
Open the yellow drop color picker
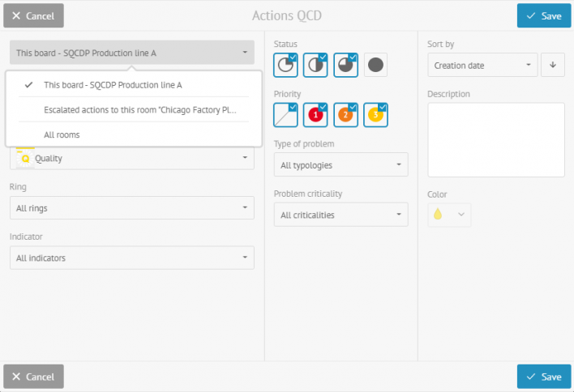pyautogui.click(x=449, y=215)
